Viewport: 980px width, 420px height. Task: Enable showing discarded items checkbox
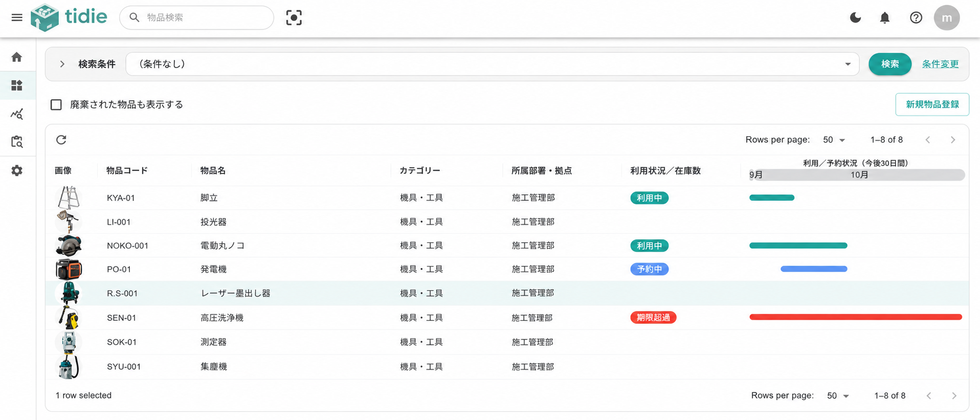coord(56,104)
